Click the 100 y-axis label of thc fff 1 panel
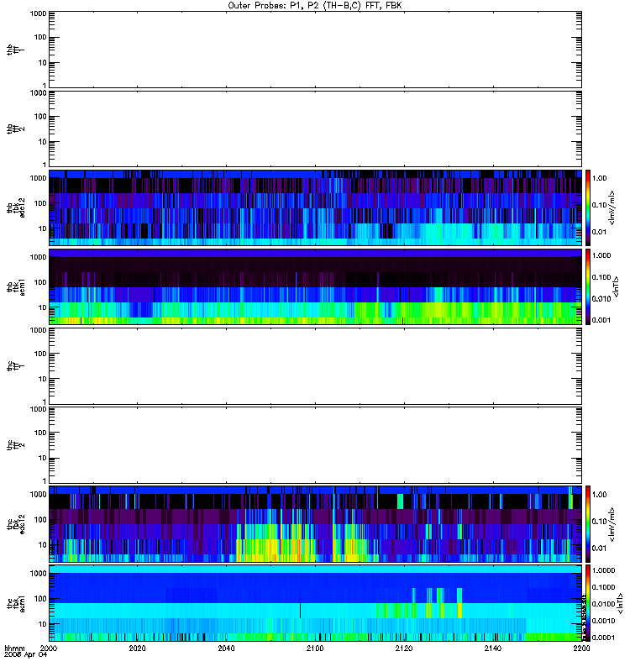630x672 pixels. point(40,354)
